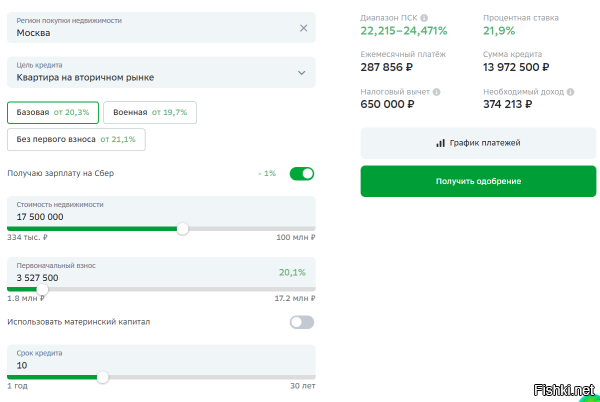
Task: Open the Регион покупки недвижимости field
Action: click(x=161, y=28)
